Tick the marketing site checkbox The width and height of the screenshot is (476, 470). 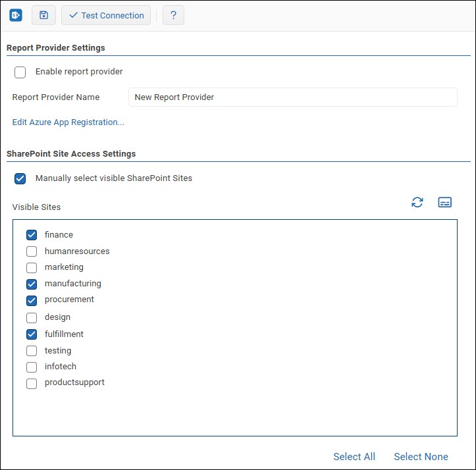click(x=32, y=268)
